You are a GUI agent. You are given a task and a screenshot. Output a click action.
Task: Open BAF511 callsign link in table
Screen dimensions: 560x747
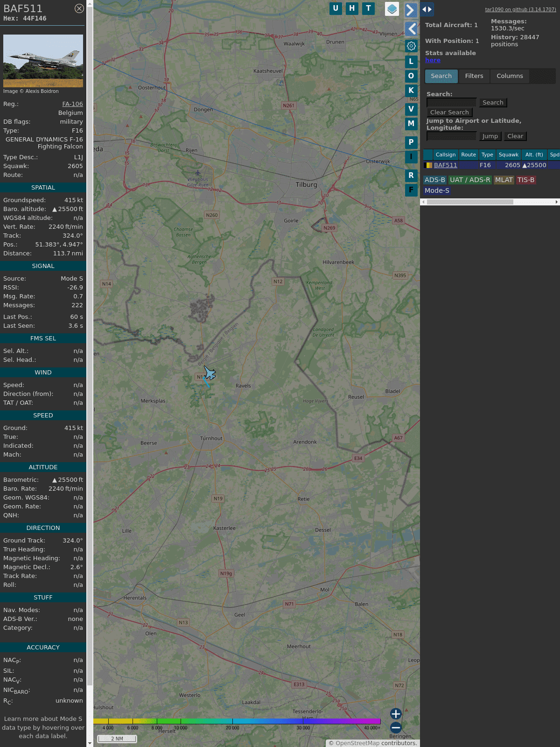tap(446, 165)
